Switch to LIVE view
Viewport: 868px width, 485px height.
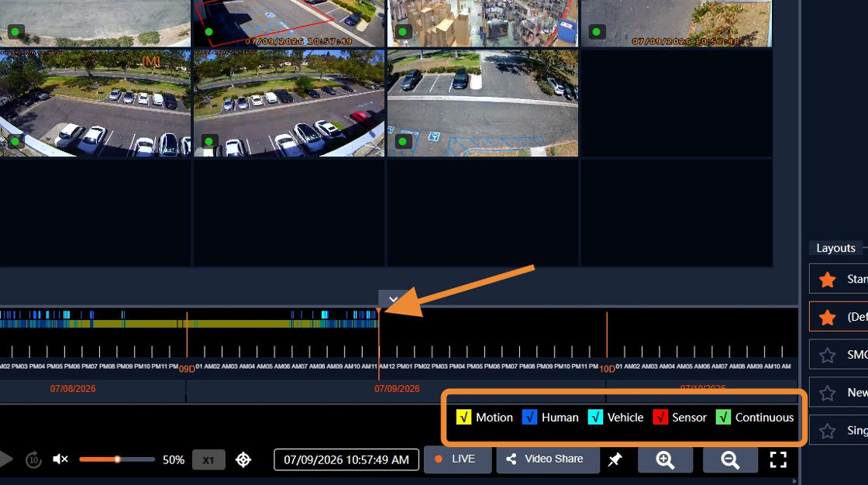[457, 459]
